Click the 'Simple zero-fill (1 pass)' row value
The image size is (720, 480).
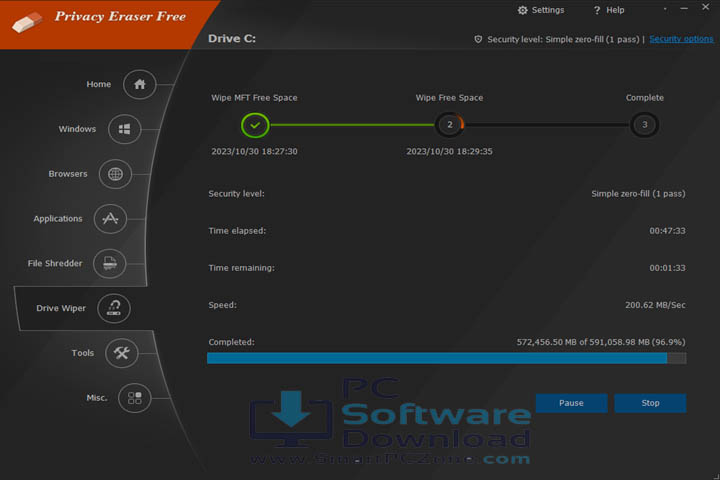click(x=638, y=194)
